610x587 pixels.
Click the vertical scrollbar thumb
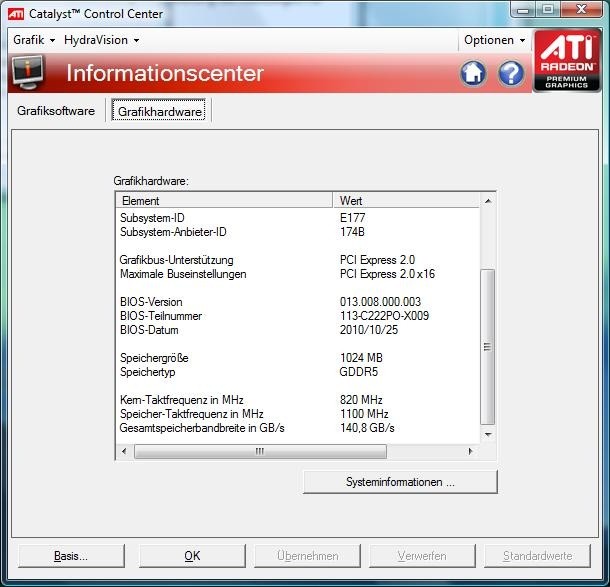coord(488,347)
